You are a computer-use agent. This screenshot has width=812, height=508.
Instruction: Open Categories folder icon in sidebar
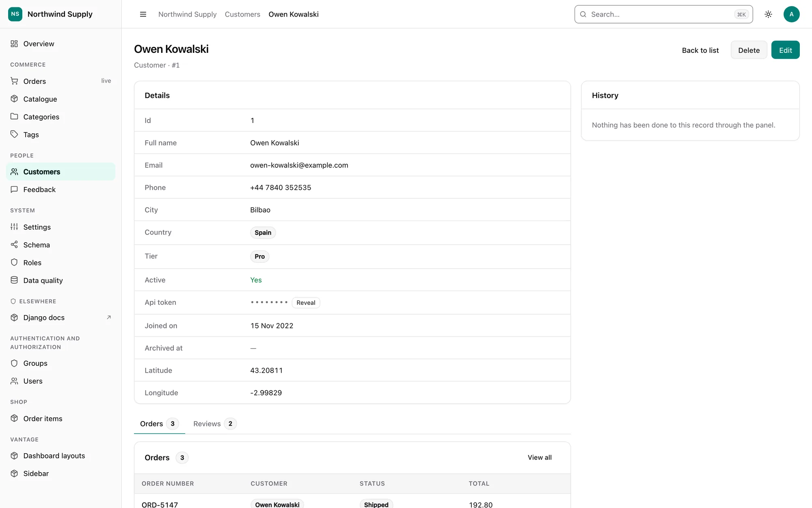[14, 117]
